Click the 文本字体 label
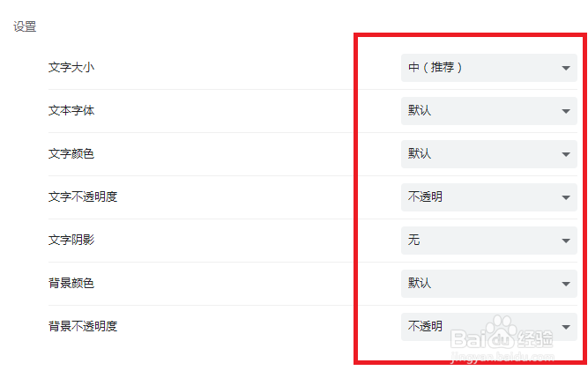The height and width of the screenshot is (378, 588). [71, 111]
